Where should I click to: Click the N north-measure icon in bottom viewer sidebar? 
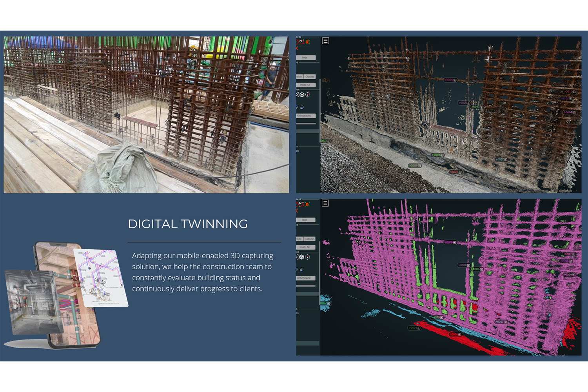301,203
